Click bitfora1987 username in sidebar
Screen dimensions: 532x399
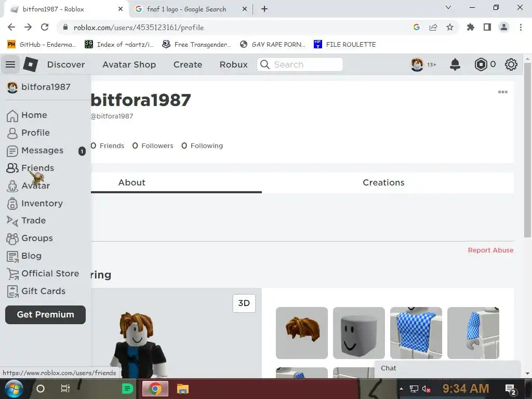click(46, 87)
